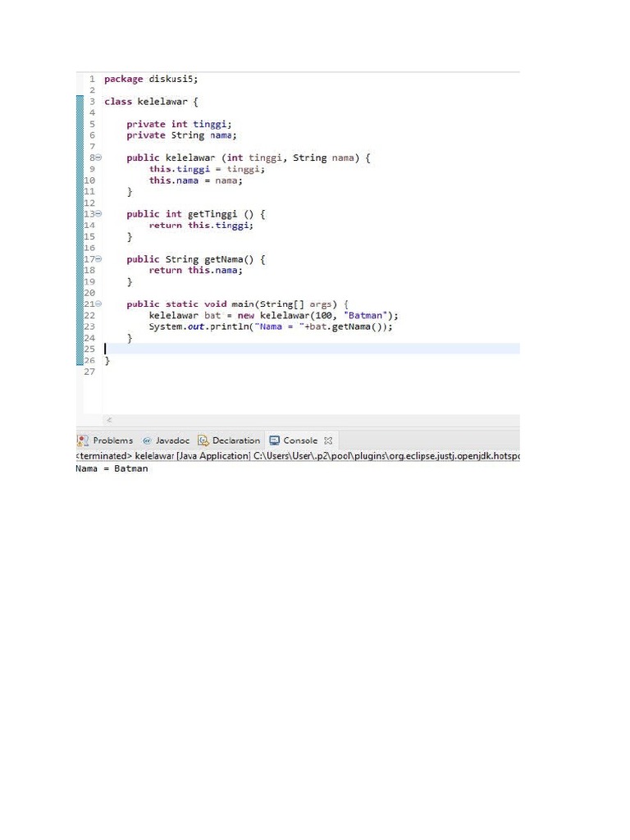This screenshot has width=630, height=840.
Task: Click 'private String nama;' declaration
Action: tap(181, 135)
